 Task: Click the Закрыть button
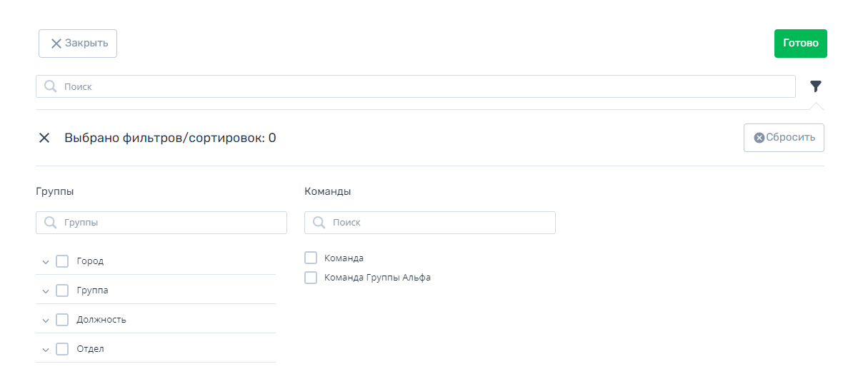[78, 44]
